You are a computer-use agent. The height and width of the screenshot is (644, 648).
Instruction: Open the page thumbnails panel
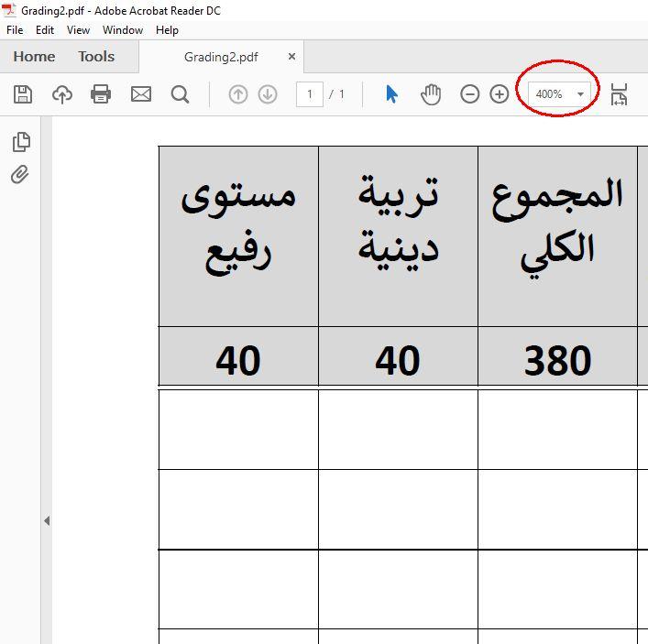(x=21, y=142)
